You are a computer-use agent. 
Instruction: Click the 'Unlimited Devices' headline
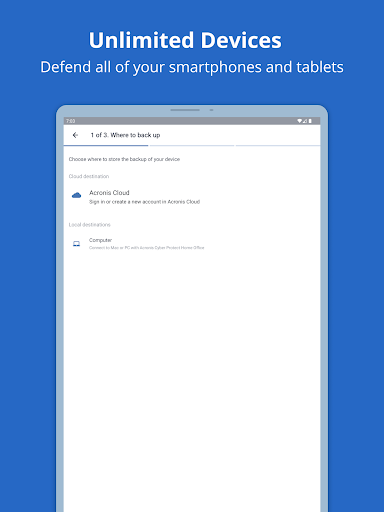point(185,40)
